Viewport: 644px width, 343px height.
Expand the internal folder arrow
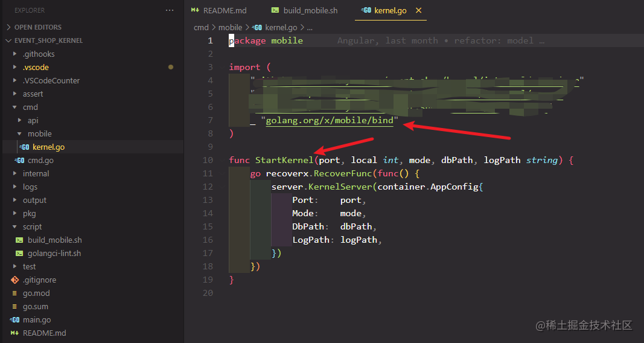pos(14,173)
